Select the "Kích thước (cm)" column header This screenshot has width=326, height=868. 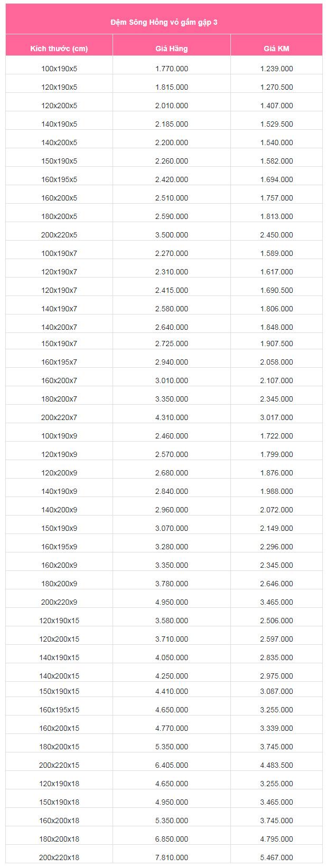point(59,49)
